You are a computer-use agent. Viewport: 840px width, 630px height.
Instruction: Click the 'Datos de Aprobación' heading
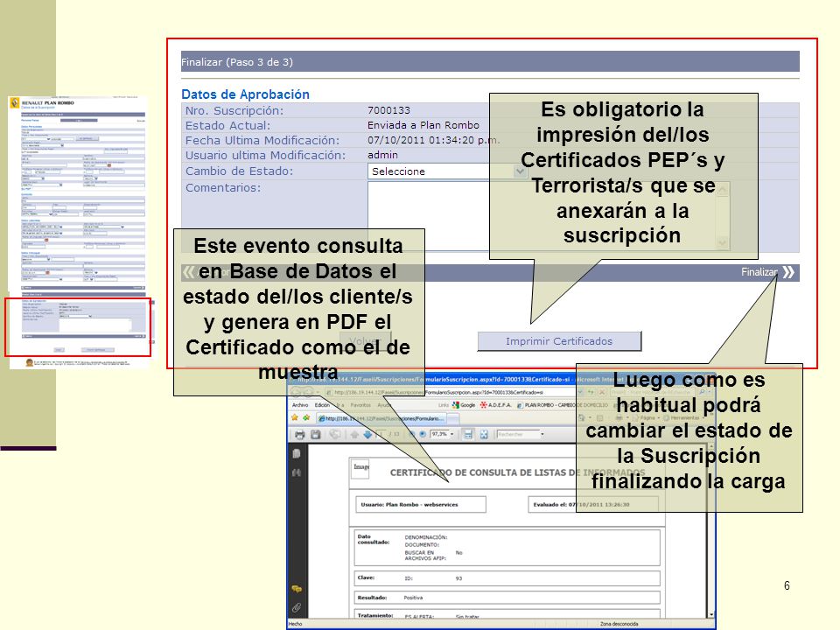click(x=245, y=94)
